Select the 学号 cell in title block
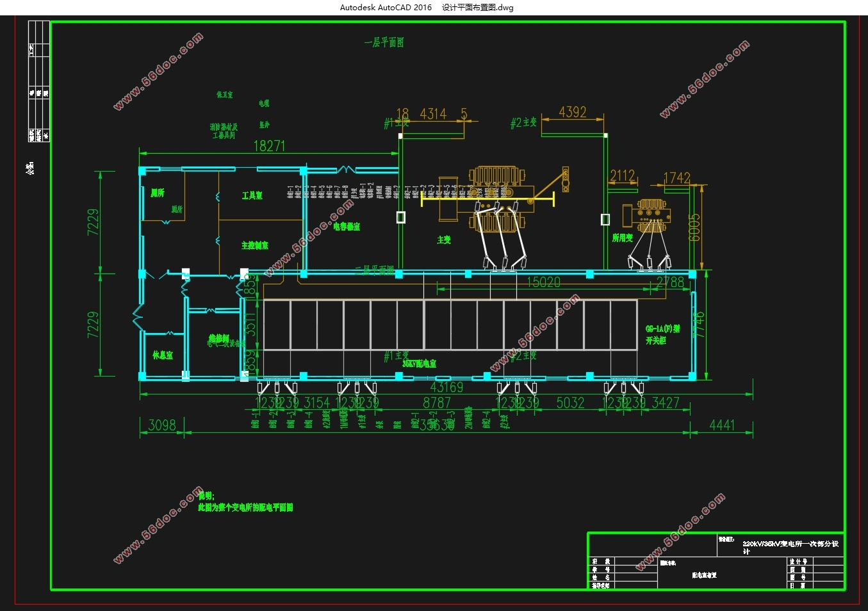 click(x=601, y=569)
